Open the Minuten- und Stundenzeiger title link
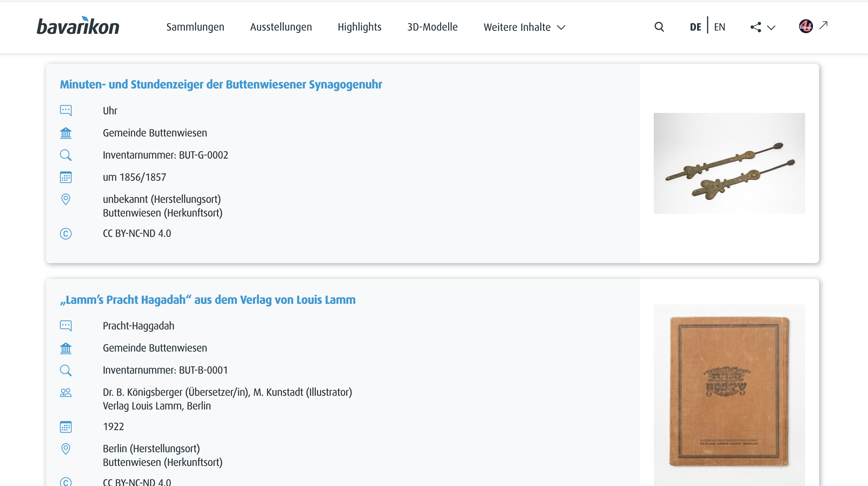 click(221, 84)
